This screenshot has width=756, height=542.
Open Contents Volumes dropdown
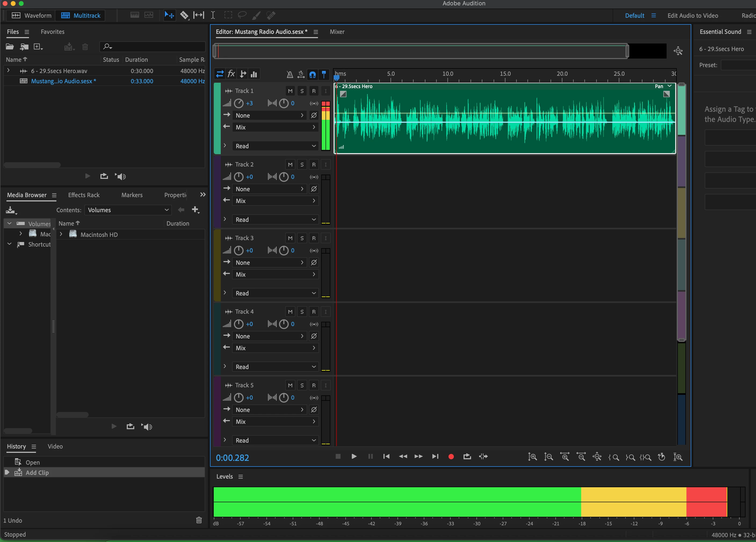pos(128,210)
